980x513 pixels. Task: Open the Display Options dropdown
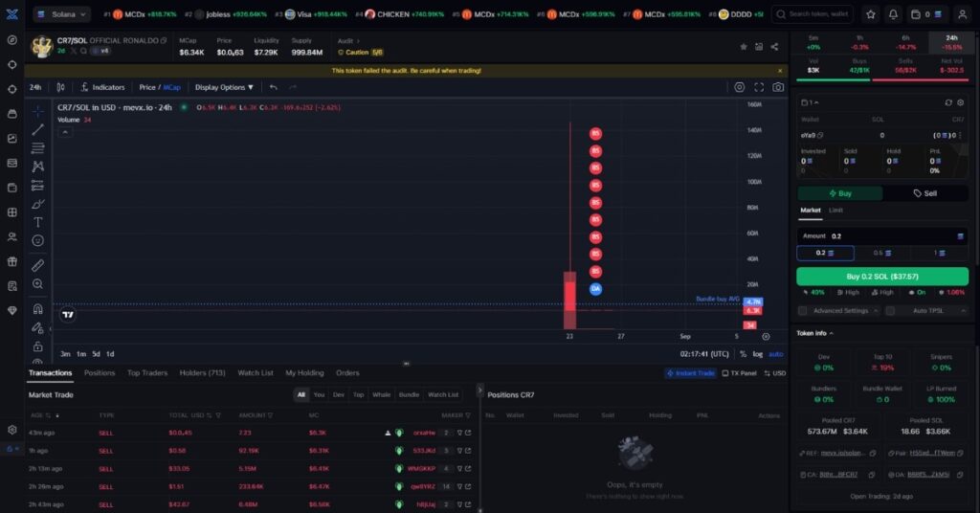click(224, 87)
